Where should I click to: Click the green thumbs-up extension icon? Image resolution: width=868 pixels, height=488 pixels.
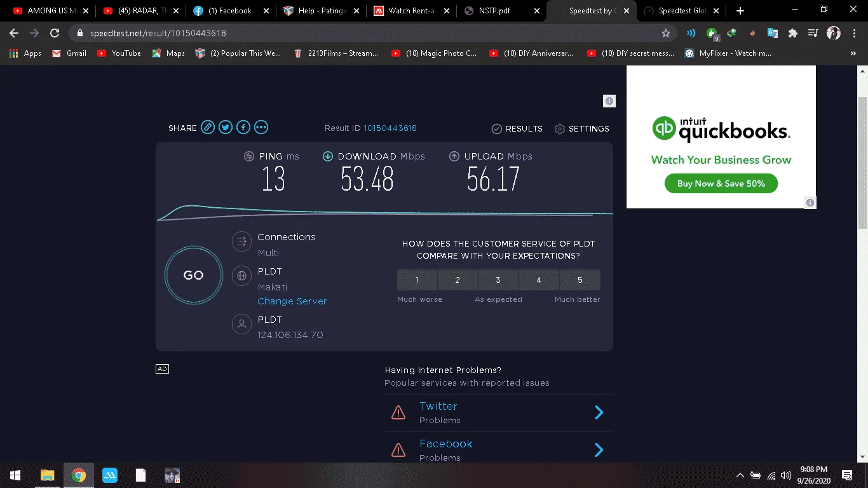(712, 33)
